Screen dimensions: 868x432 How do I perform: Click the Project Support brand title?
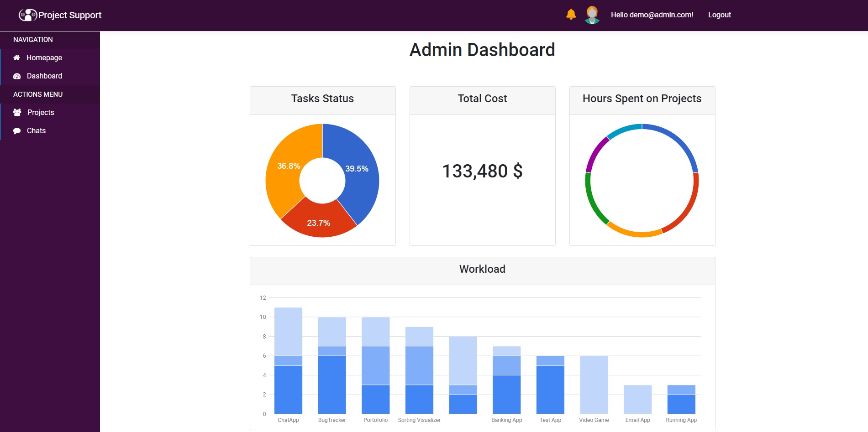(x=70, y=15)
